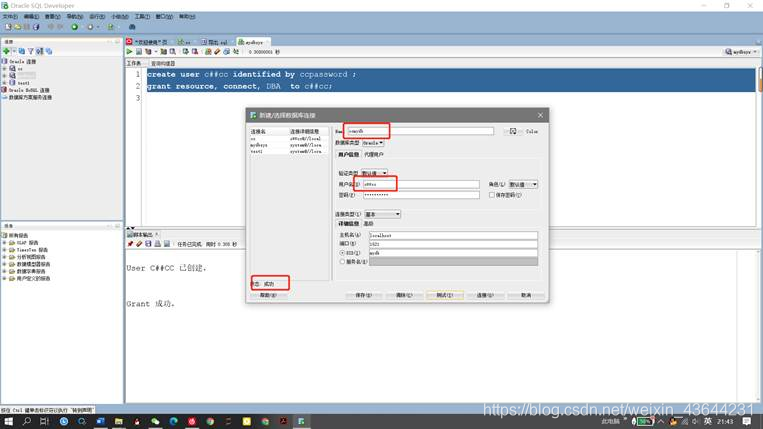Click green plus new connection icon
763x429 pixels.
(x=6, y=51)
